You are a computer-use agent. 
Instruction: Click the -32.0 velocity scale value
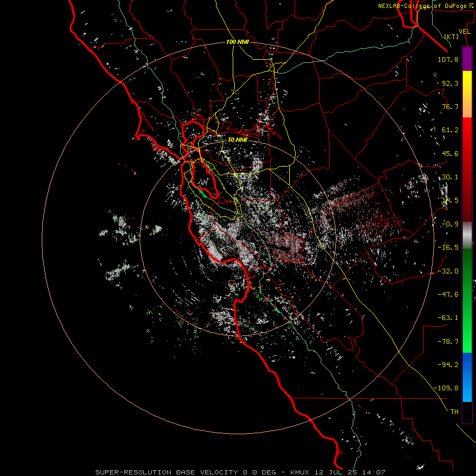pos(448,271)
